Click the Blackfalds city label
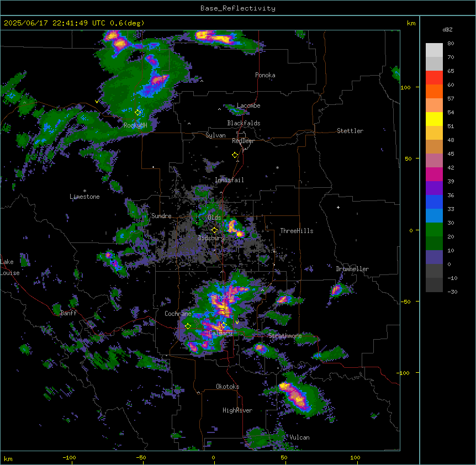This screenshot has height=465, width=476. pos(244,123)
